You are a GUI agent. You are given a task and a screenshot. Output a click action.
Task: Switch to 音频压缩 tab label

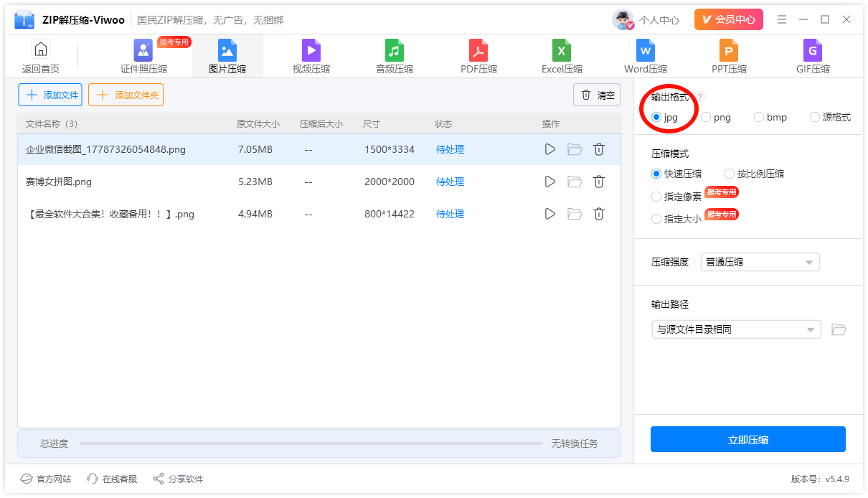[x=395, y=69]
